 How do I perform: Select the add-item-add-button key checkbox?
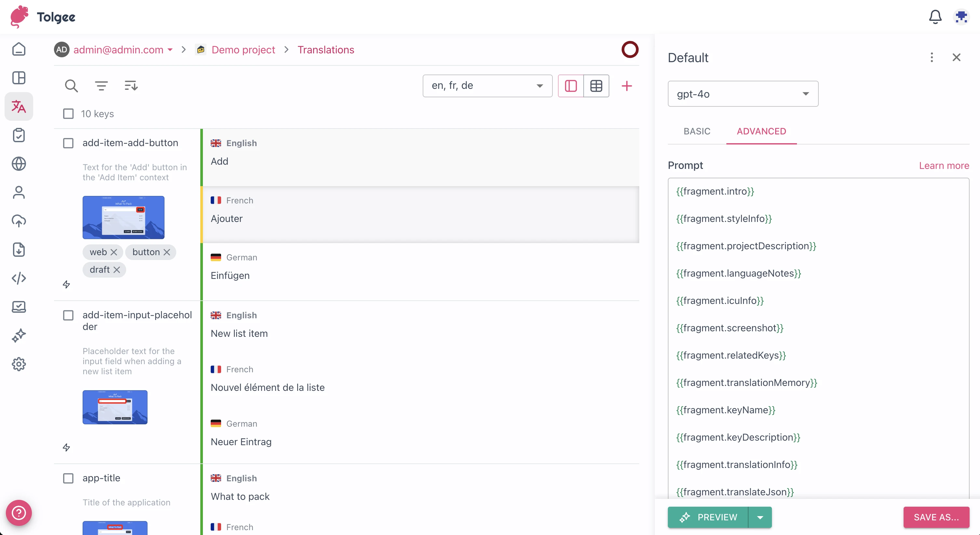[x=68, y=143]
